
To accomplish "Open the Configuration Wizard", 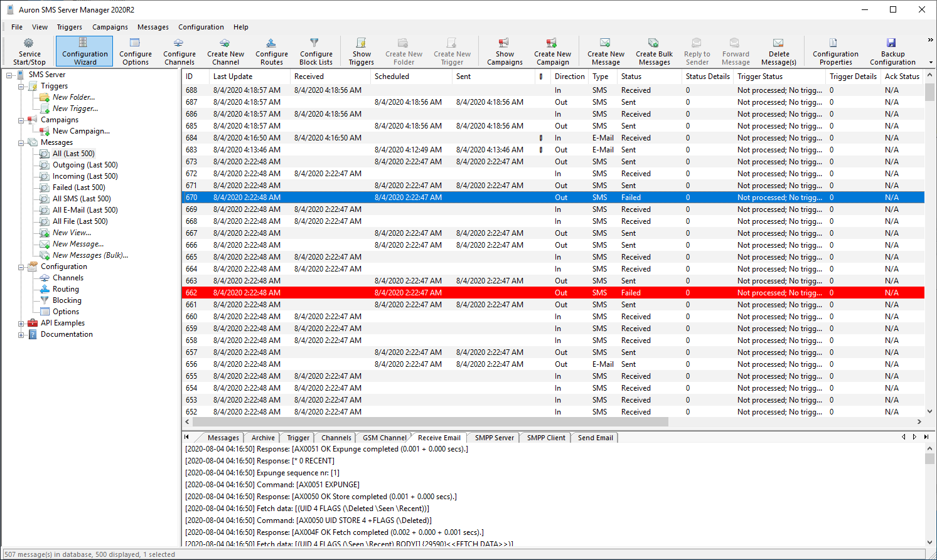I will click(85, 51).
